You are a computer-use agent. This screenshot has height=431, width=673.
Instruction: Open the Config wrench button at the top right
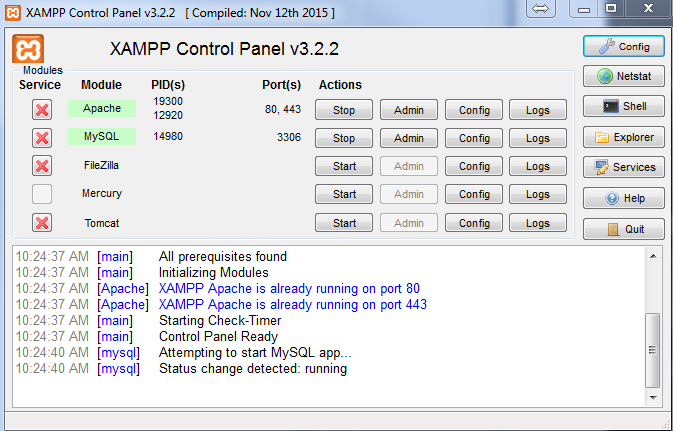(x=624, y=46)
